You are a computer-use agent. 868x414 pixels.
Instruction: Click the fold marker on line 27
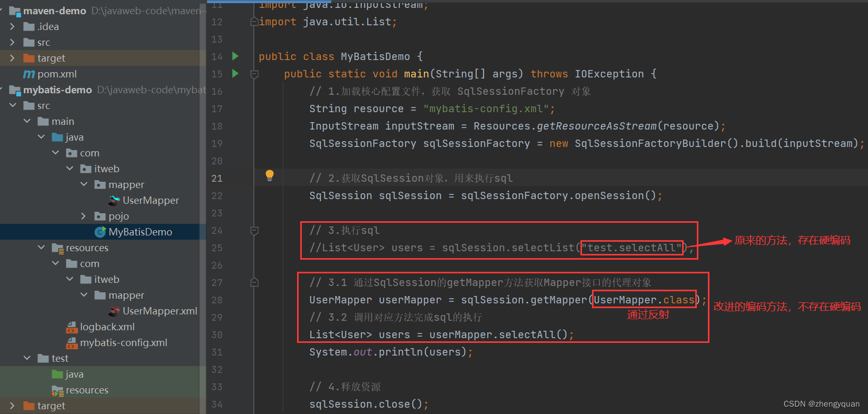point(254,282)
